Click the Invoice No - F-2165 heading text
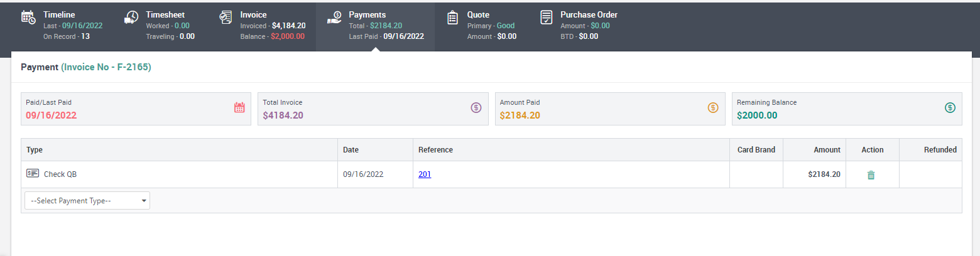Screen dimensions: 980x256 coord(106,67)
